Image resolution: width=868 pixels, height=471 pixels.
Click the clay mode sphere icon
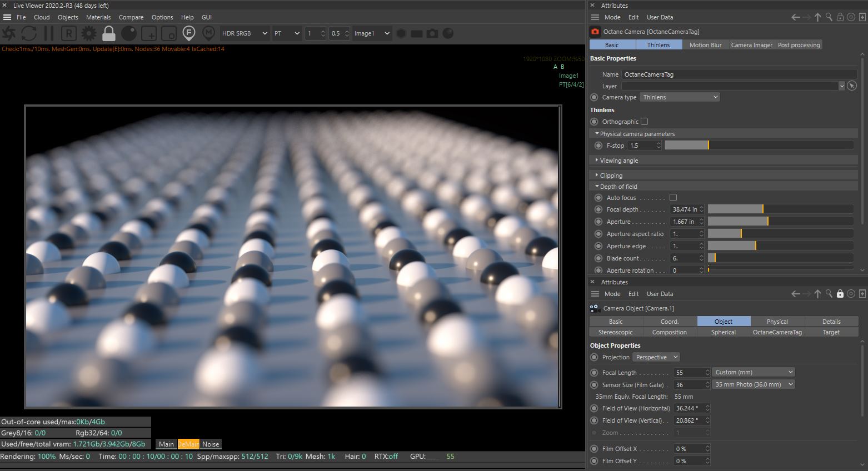pyautogui.click(x=129, y=33)
